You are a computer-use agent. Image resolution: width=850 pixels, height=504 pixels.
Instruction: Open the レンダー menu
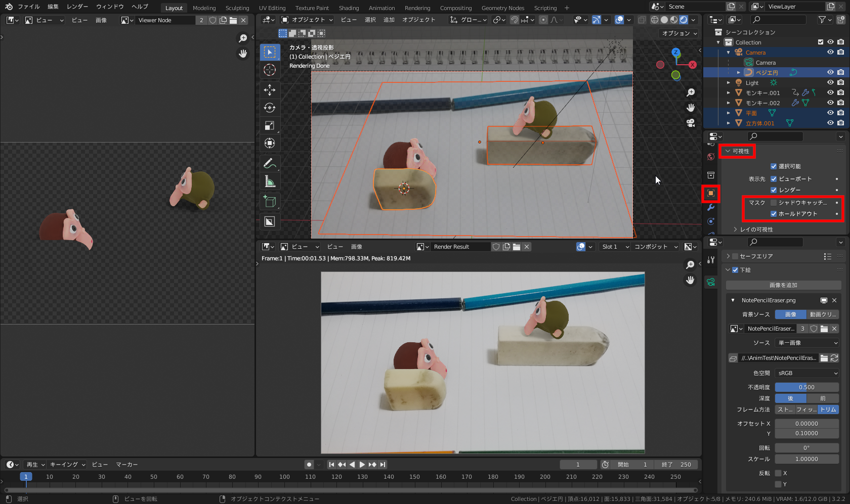tap(77, 7)
